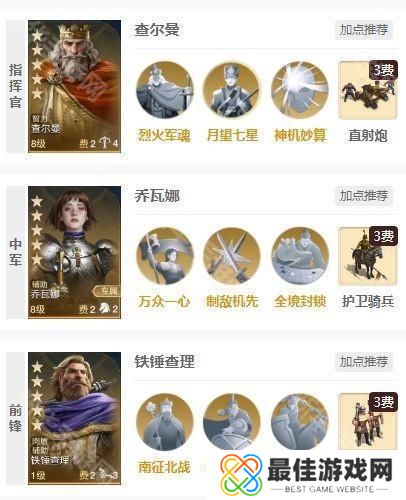406x500 pixels.
Task: Select the 南征北战 skill icon
Action: (x=165, y=422)
